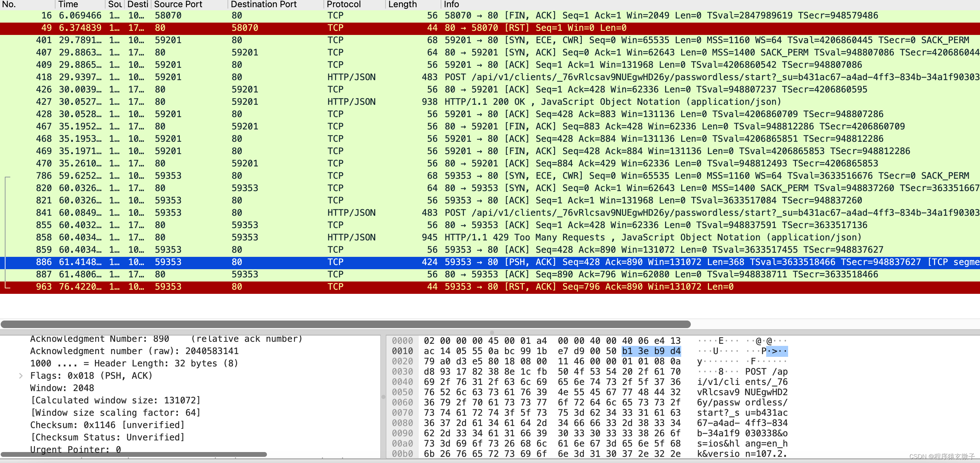Select packet 418 POST passwordless/start row

tap(490, 77)
